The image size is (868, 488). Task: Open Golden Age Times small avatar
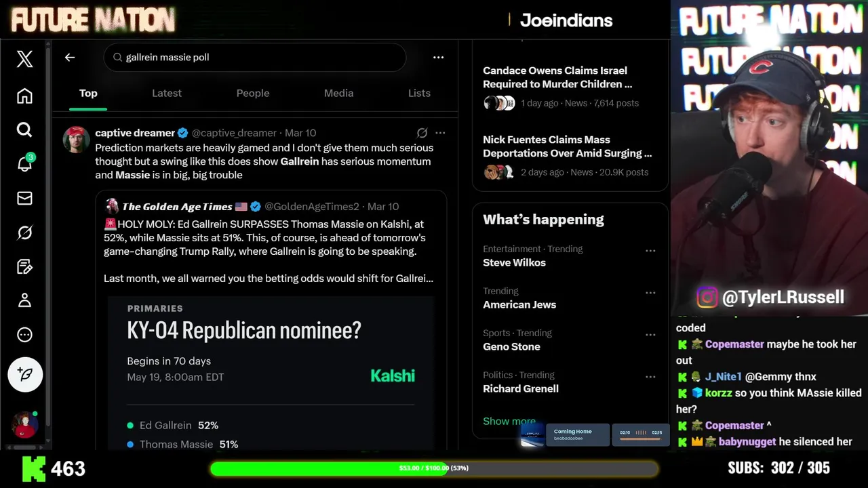112,207
